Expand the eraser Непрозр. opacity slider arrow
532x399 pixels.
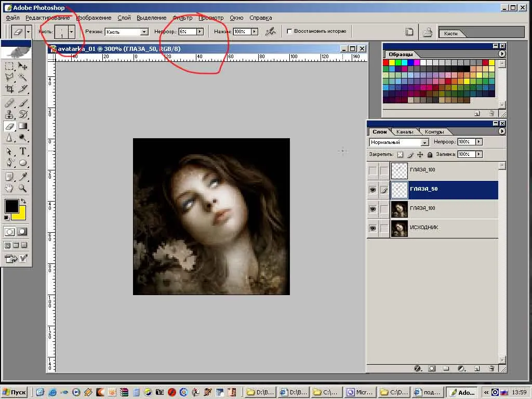[199, 32]
